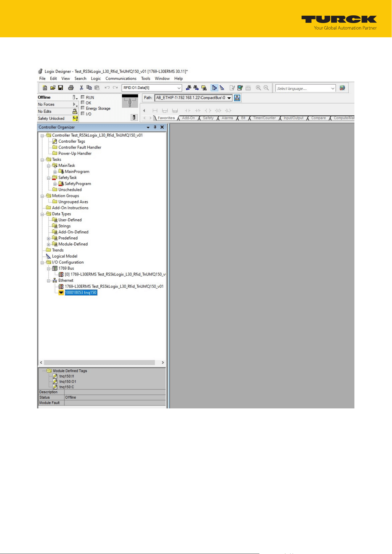Open the Who Active network browse icon

237,98
